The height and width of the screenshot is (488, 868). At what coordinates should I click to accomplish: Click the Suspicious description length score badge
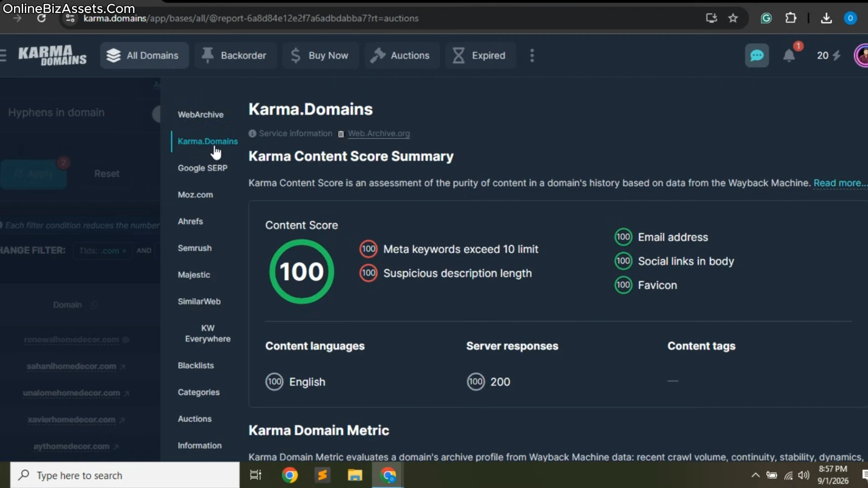(x=368, y=273)
